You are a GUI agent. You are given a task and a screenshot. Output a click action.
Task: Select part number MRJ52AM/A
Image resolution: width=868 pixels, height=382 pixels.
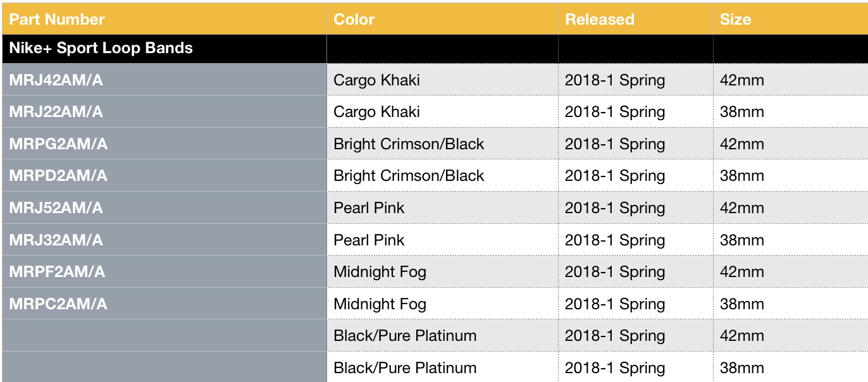click(56, 208)
